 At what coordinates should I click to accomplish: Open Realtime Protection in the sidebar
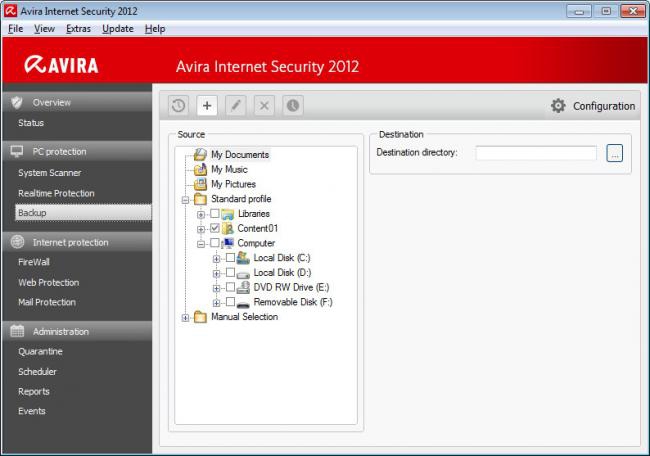point(56,193)
